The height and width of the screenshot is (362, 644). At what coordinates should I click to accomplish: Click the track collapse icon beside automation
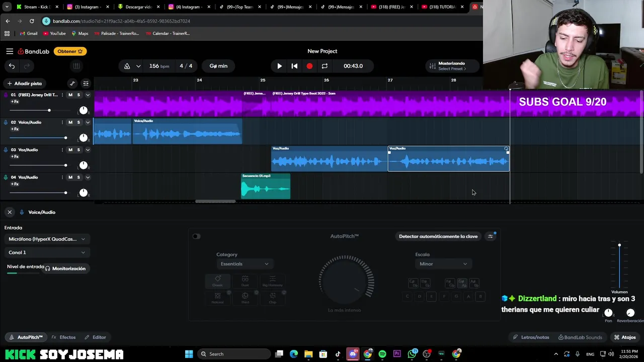pyautogui.click(x=86, y=83)
